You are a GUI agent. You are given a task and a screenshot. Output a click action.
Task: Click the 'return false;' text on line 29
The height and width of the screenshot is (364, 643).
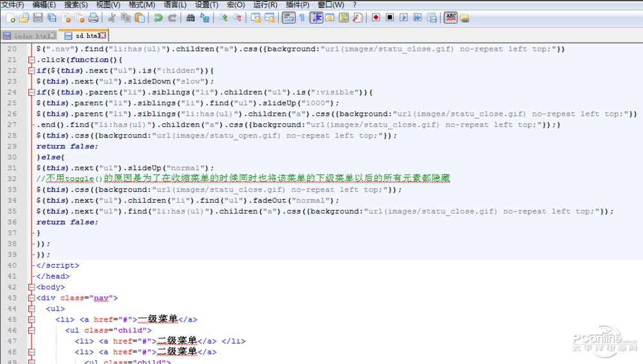tap(67, 146)
